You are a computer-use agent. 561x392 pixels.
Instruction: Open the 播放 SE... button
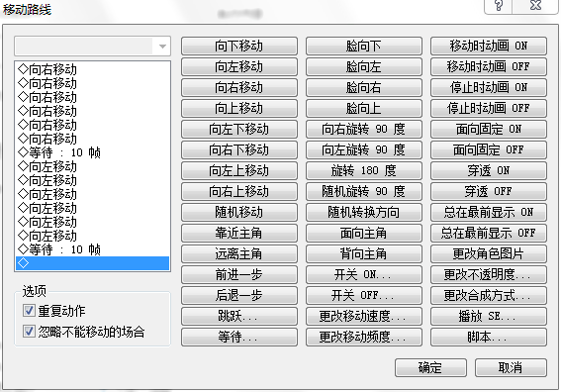click(x=489, y=316)
